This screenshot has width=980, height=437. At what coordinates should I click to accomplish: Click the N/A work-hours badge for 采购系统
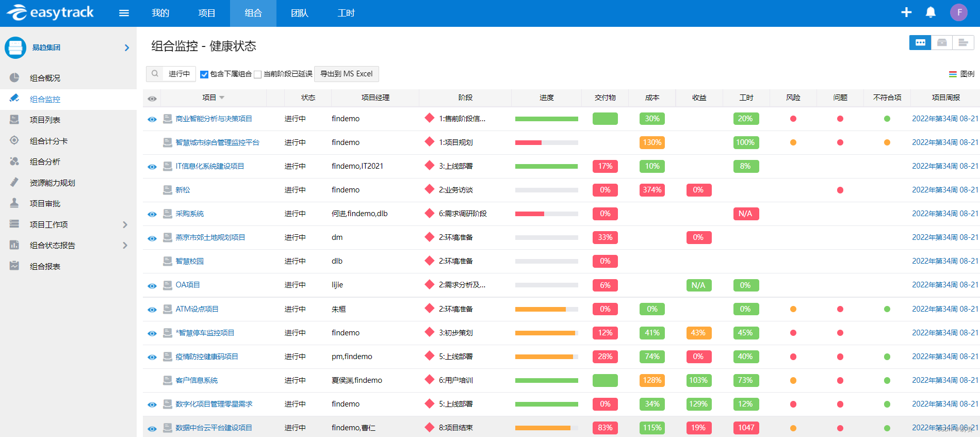[745, 214]
